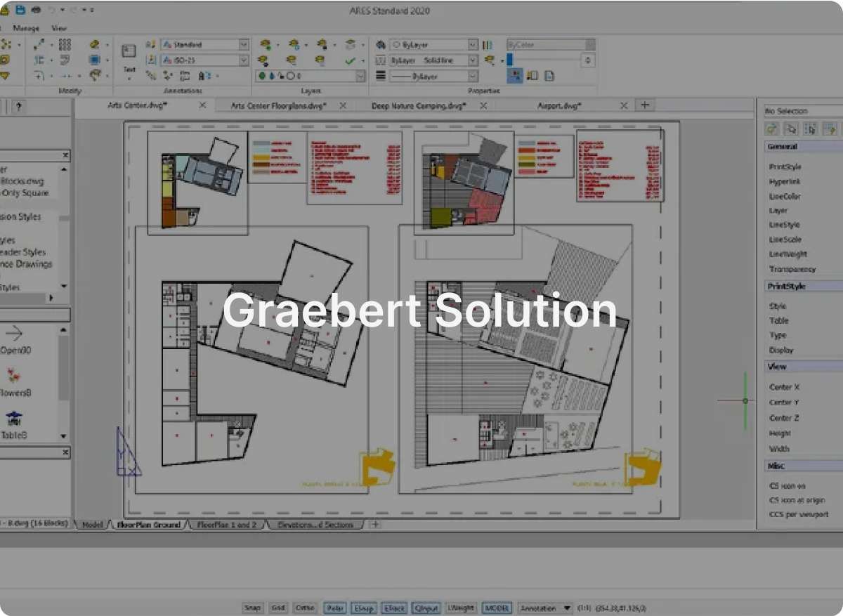Screen dimensions: 843x616
Task: Open the View ribbon tab
Action: [60, 28]
